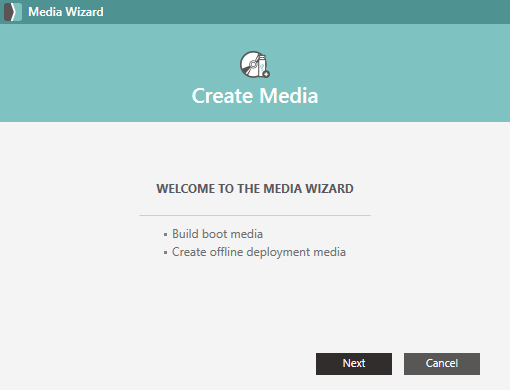The height and width of the screenshot is (390, 510).
Task: Cancel the Media Wizard
Action: tap(442, 364)
